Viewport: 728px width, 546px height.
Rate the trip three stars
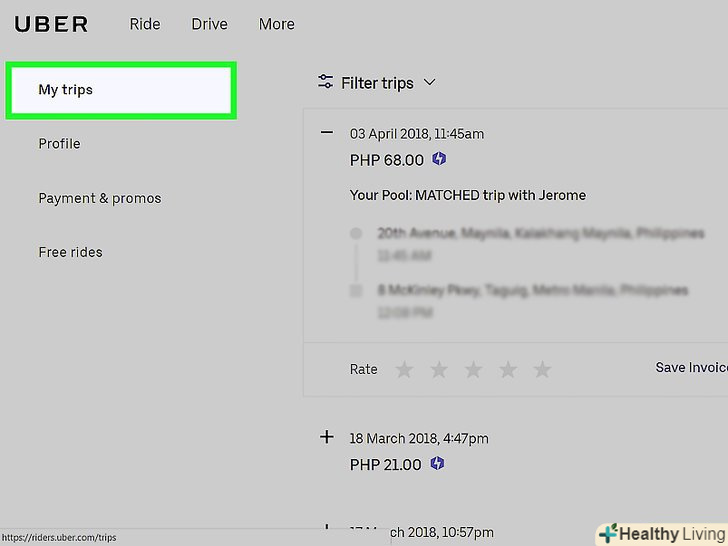(474, 370)
